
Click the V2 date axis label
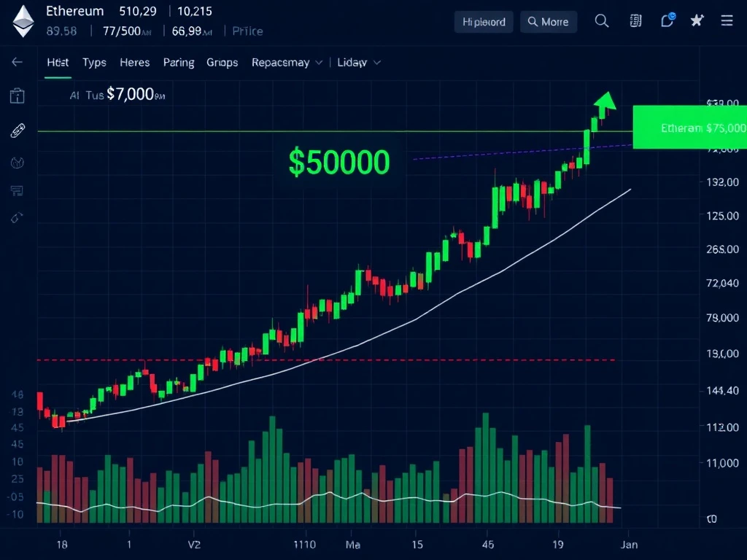(x=194, y=545)
